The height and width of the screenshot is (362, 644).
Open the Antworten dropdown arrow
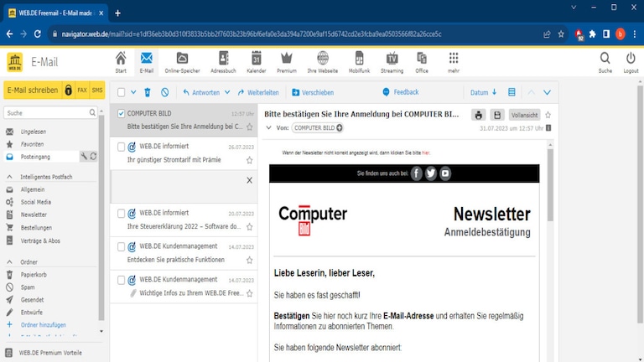(x=226, y=92)
